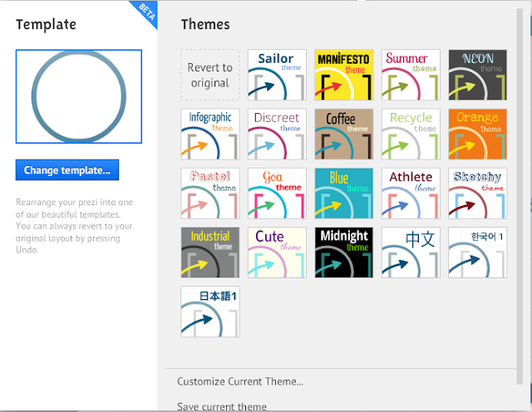Click the circle template preview
Screen dimensions: 532x412
coord(79,96)
